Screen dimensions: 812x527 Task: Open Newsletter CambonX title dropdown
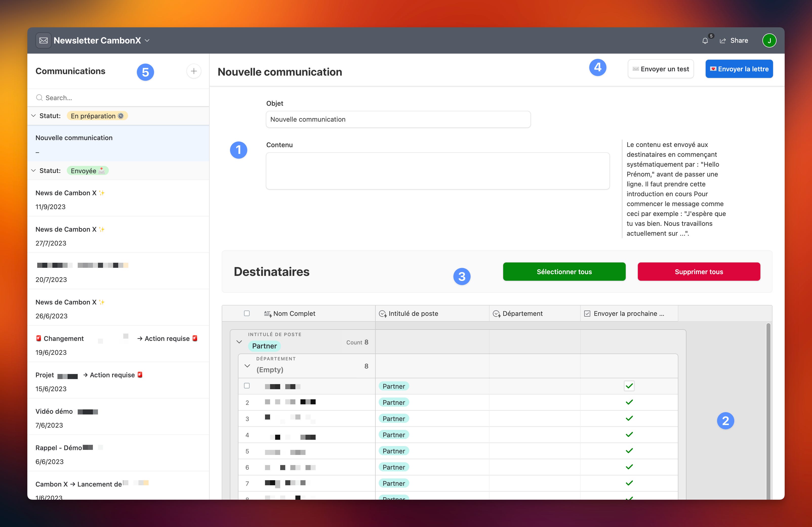[x=147, y=40]
